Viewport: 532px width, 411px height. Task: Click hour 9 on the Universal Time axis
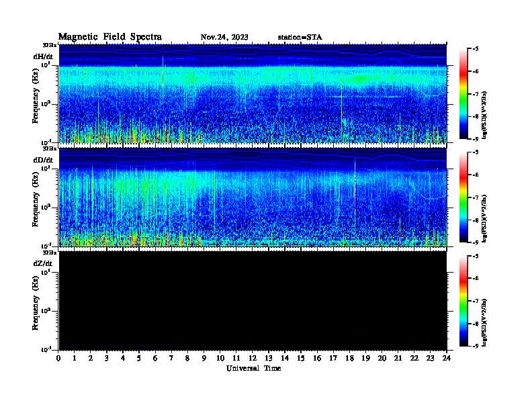[204, 359]
